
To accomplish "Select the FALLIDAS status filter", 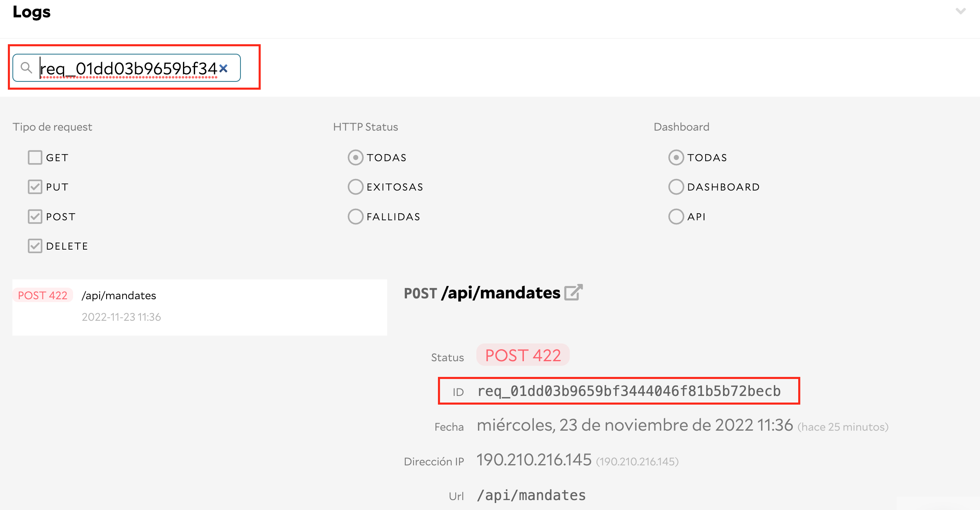I will pos(355,217).
